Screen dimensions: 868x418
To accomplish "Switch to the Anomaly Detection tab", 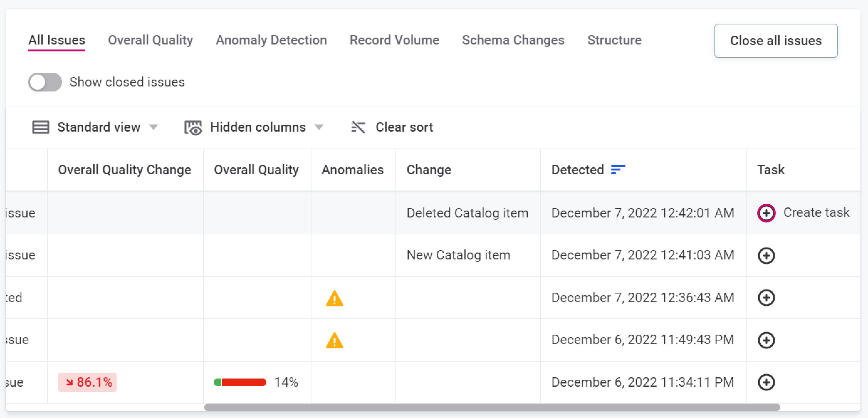I will click(271, 40).
